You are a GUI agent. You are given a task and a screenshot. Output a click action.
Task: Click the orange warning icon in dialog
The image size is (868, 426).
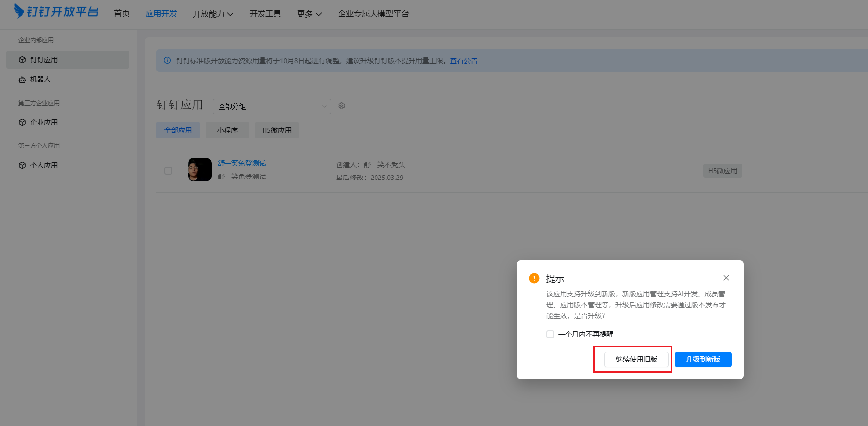pos(534,278)
